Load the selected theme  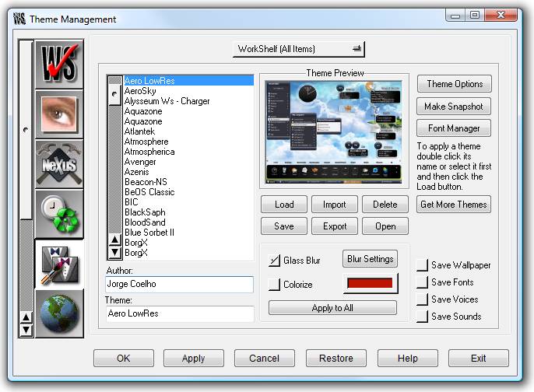pos(284,205)
